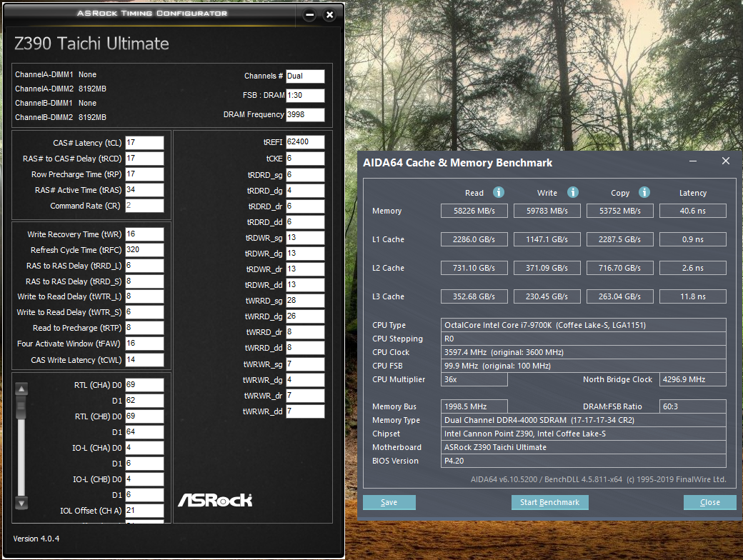Click the tWRWR_dd field

(x=305, y=411)
